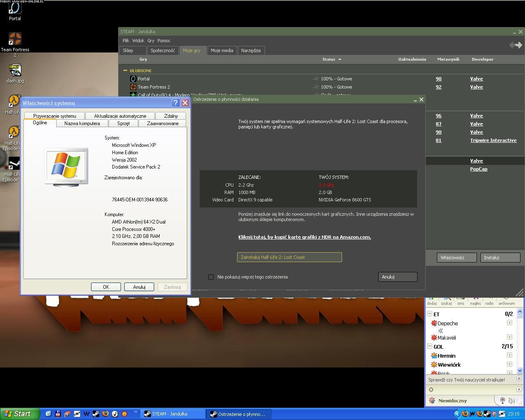Click the info button next to Depeche
The height and width of the screenshot is (420, 525).
(509, 323)
